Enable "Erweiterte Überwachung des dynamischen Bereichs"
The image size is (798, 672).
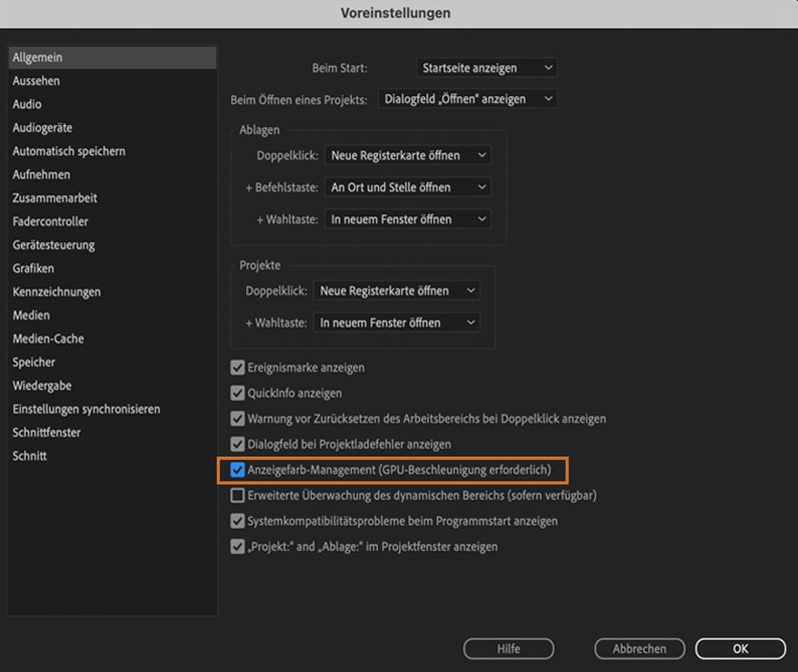[x=237, y=495]
